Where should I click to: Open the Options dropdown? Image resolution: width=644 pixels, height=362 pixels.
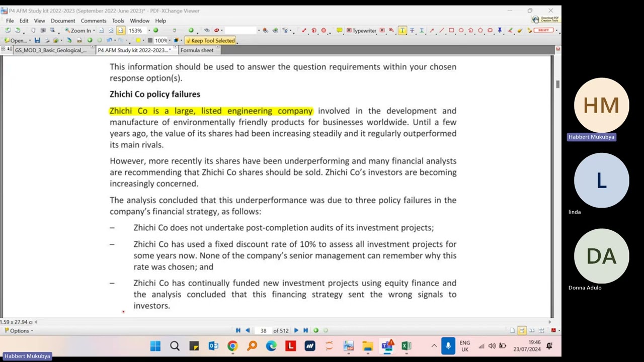[19, 331]
